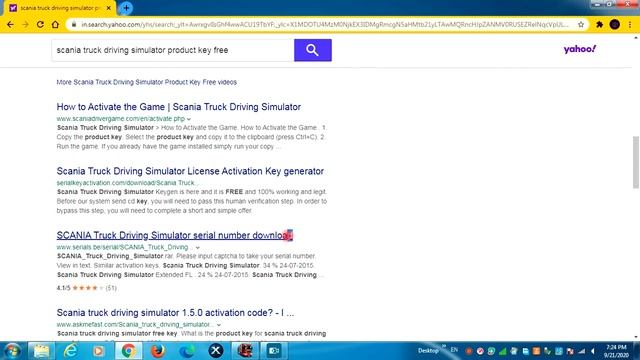The width and height of the screenshot is (640, 360).
Task: Open the screen recorder taskbar icon
Action: coord(274,351)
